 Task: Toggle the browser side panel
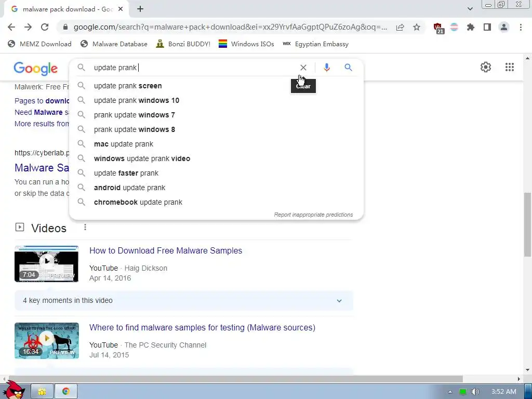tap(487, 27)
